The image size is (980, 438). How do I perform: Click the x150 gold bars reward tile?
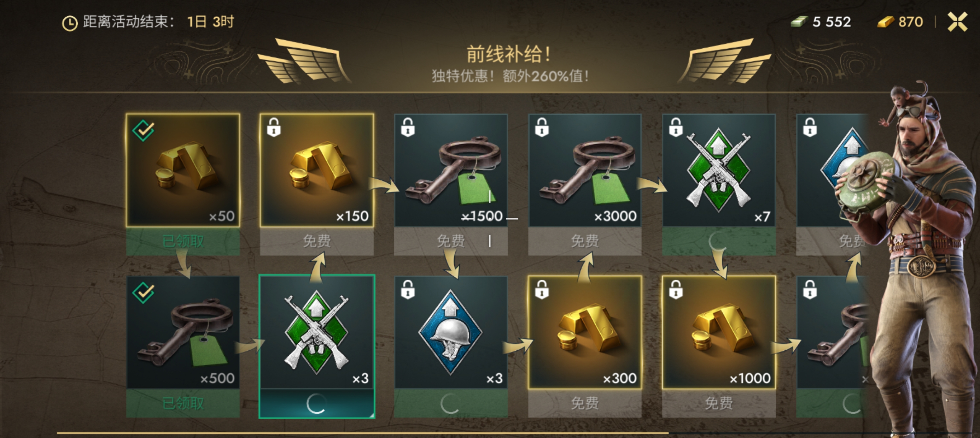[x=317, y=170]
